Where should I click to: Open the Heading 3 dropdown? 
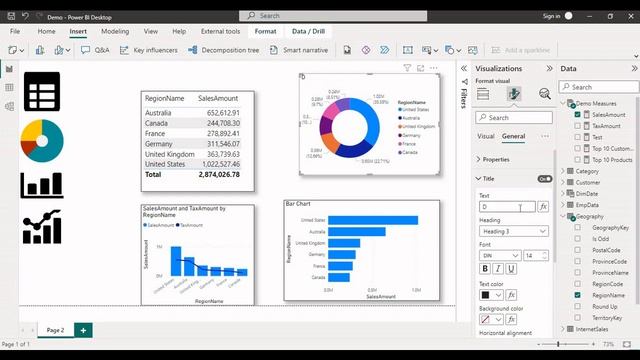click(513, 231)
